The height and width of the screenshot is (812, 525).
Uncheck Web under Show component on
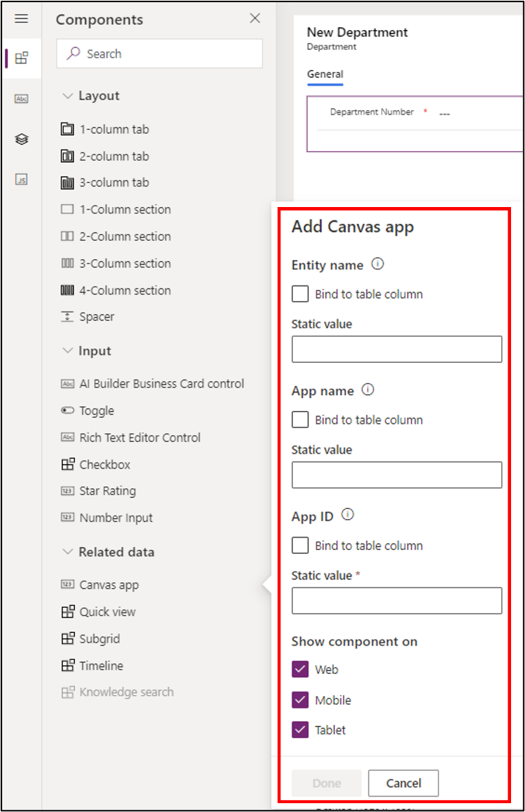[300, 669]
